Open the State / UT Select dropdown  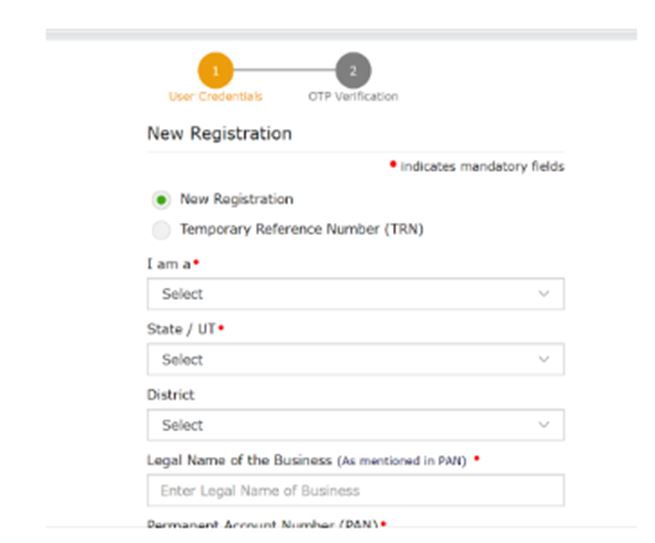pos(355,359)
